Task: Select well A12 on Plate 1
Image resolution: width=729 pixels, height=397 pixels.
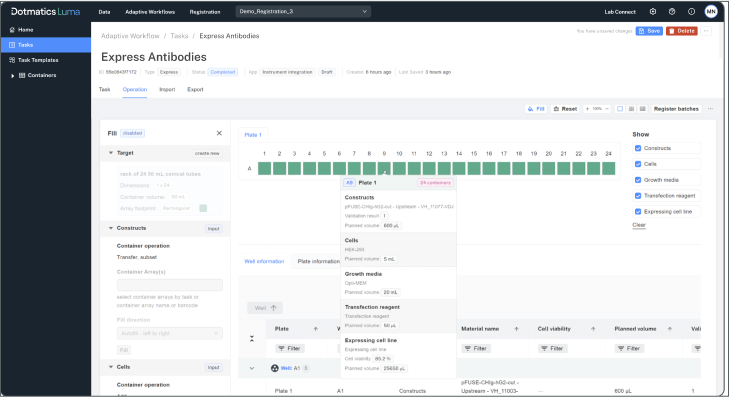Action: 429,168
